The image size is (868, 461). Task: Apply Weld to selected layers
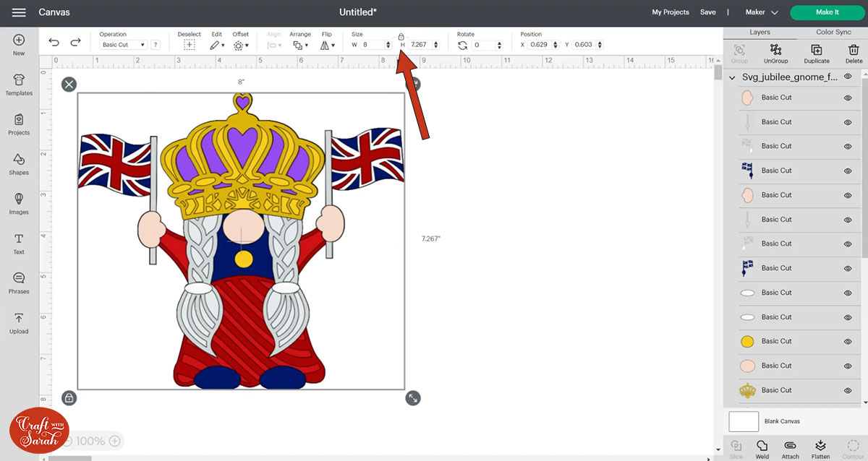click(762, 448)
